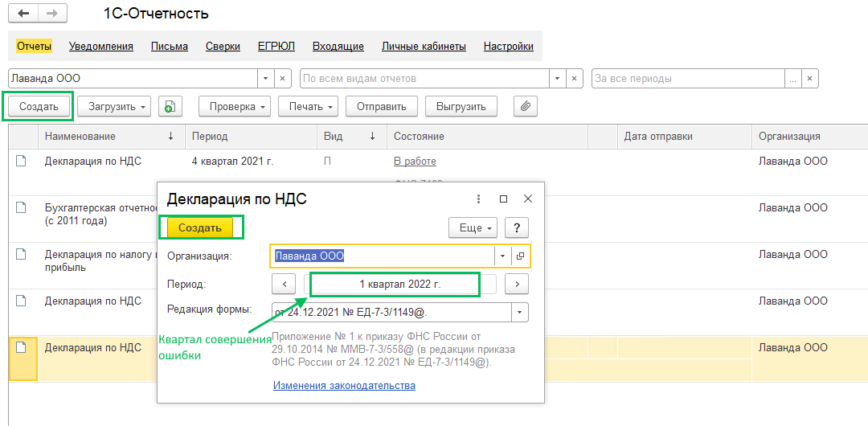Open the Изменения законодательства link
This screenshot has height=426, width=868.
(x=344, y=385)
